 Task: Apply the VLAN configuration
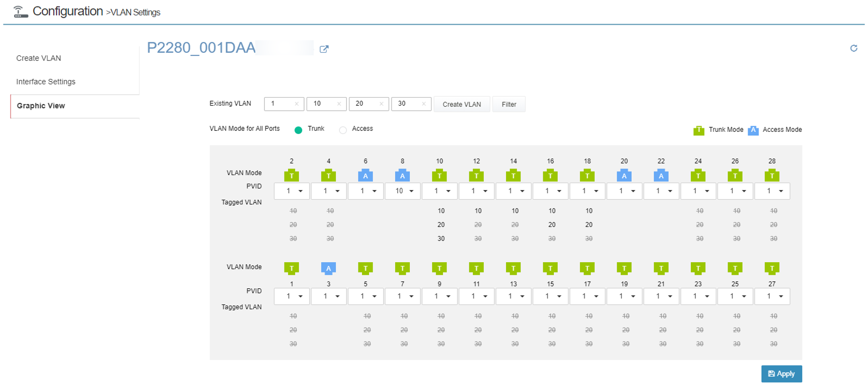781,374
